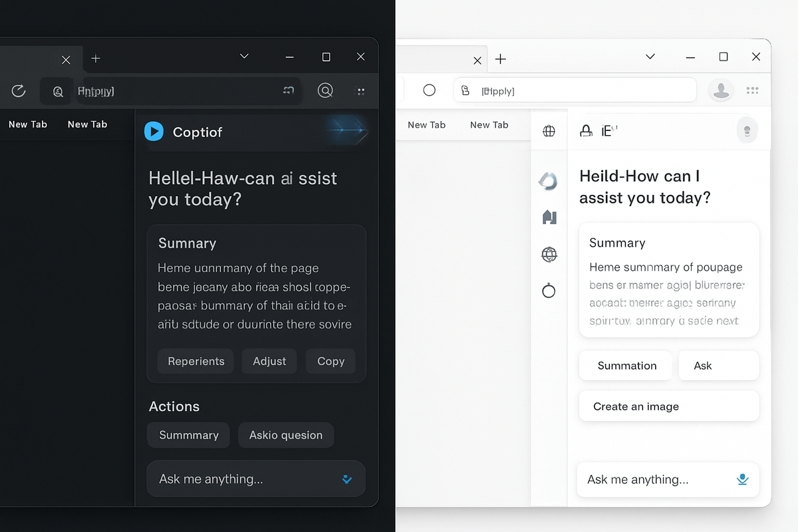Viewport: 798px width, 532px height.
Task: Click the reload icon in dark browser
Action: pos(19,91)
